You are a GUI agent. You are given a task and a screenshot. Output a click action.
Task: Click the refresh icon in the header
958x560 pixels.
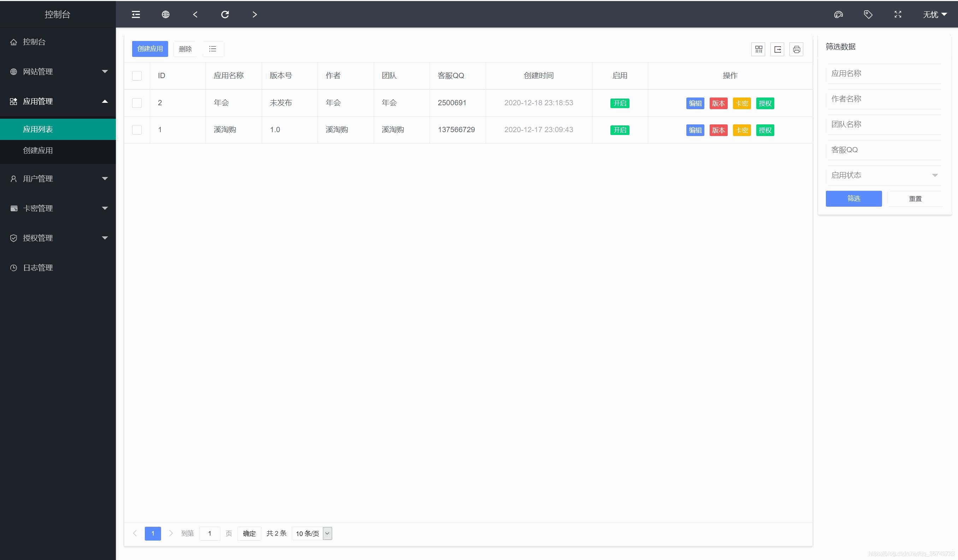point(225,14)
